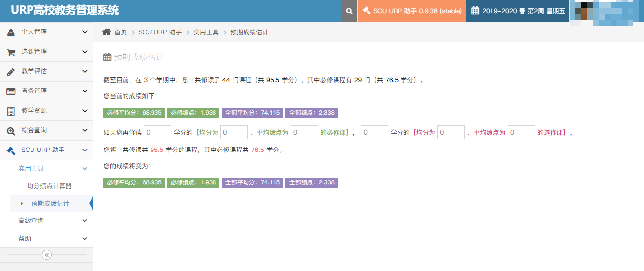Focus required-course 均分为 input
Screen dimensions: 644x271
(234, 132)
